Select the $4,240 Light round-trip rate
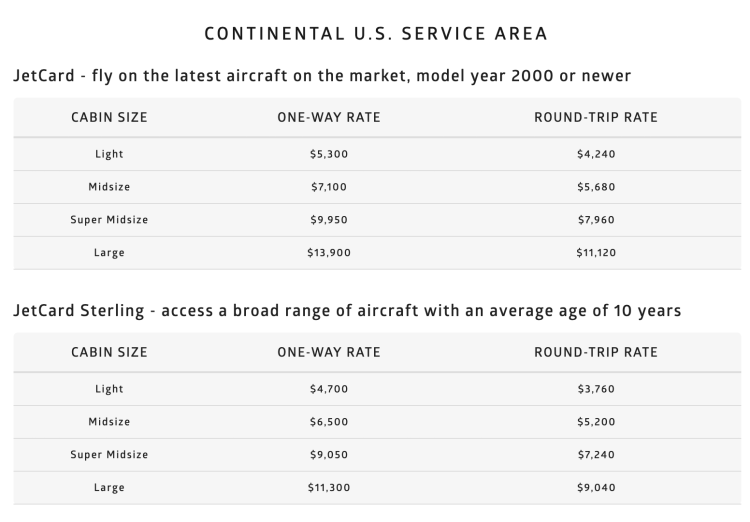The image size is (750, 522). tap(596, 154)
